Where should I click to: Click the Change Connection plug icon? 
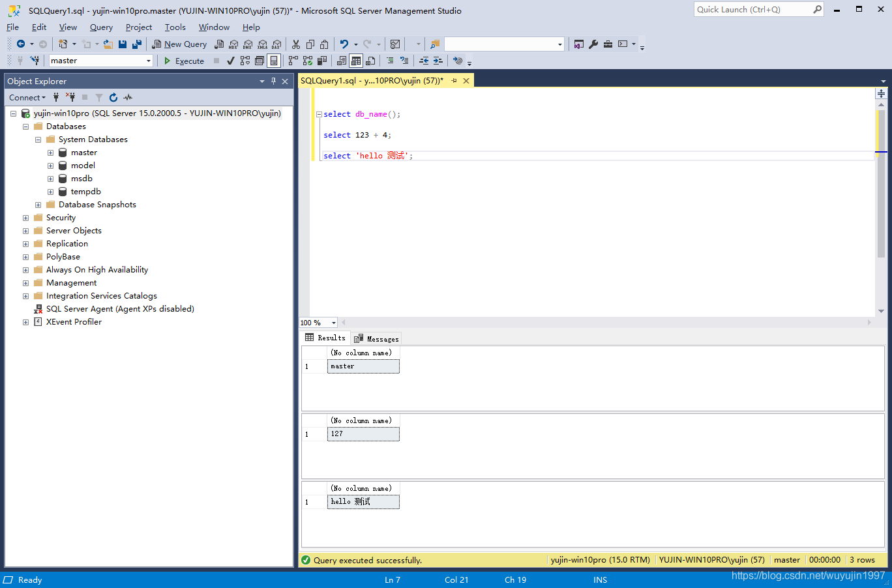[35, 61]
